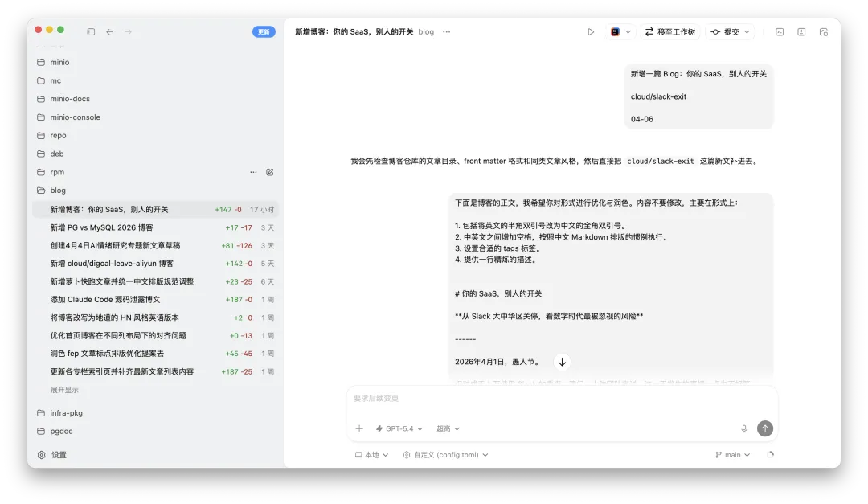Expand the 提交 commit options chevron
Screen dimensions: 868x504
[x=746, y=31]
